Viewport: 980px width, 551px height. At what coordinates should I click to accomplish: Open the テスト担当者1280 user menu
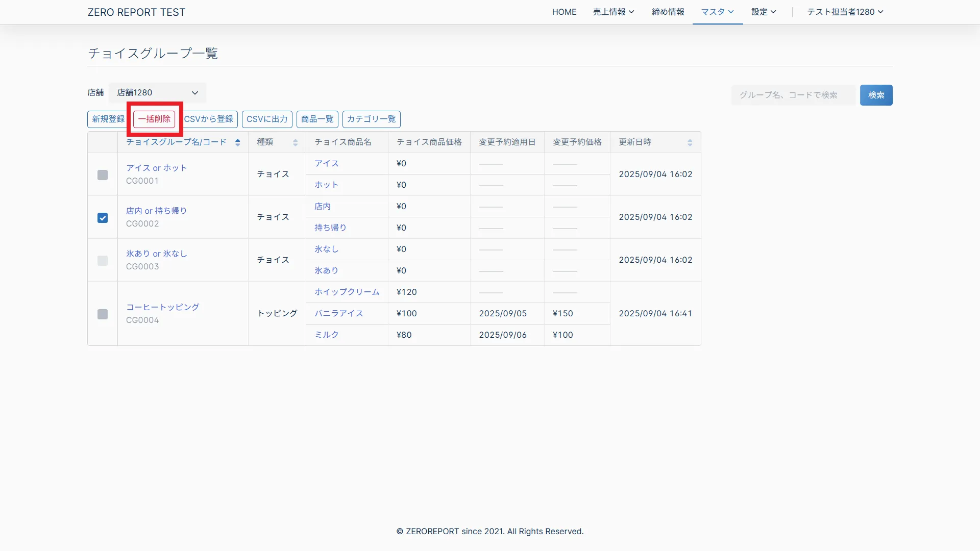pyautogui.click(x=845, y=12)
